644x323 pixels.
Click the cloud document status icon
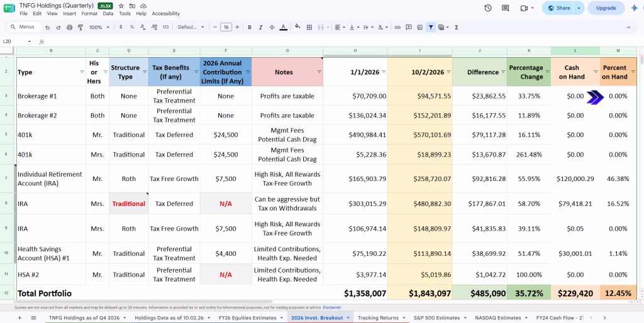tap(143, 6)
